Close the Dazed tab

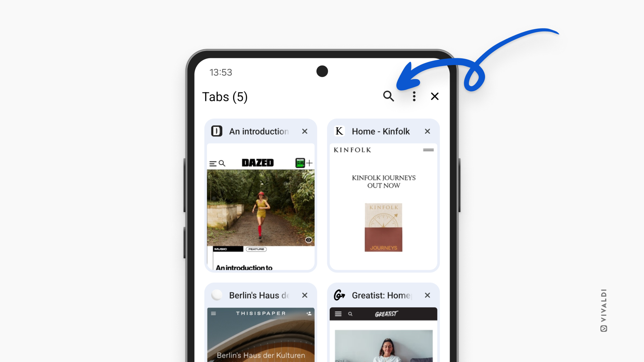point(304,131)
